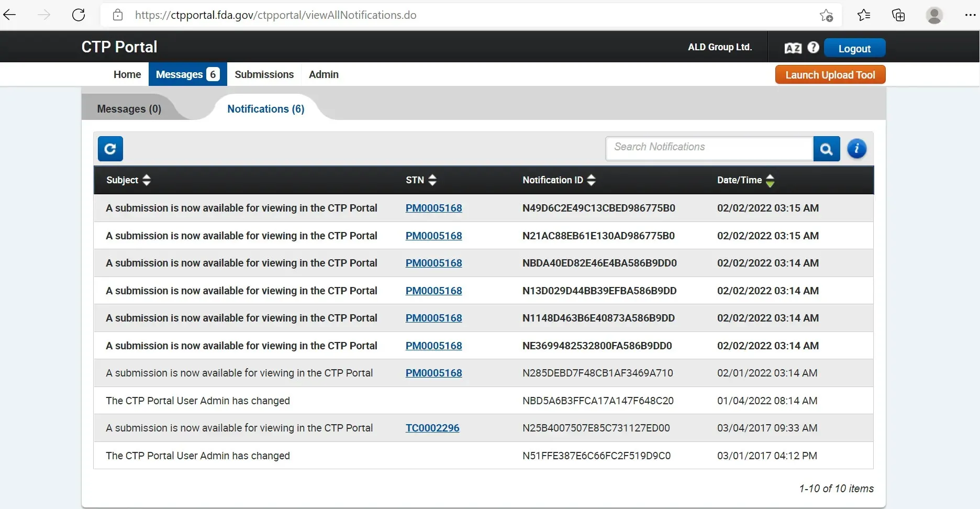Click date 01/04/2022 08:14 AM
Image resolution: width=980 pixels, height=509 pixels.
(x=767, y=401)
